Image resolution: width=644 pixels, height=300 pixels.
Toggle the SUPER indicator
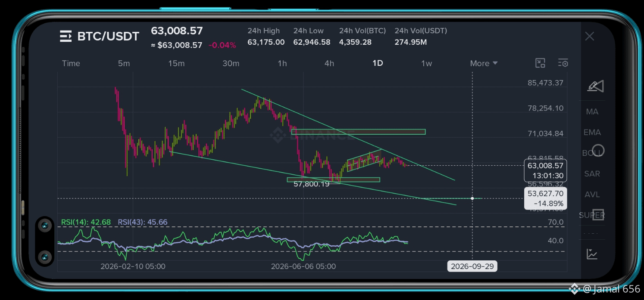592,215
